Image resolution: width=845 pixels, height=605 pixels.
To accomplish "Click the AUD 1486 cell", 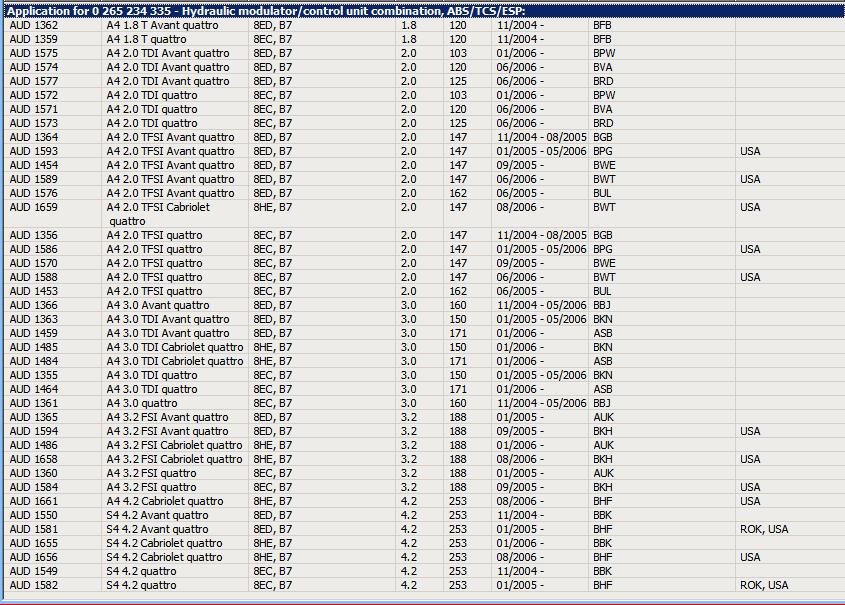I will pos(33,446).
